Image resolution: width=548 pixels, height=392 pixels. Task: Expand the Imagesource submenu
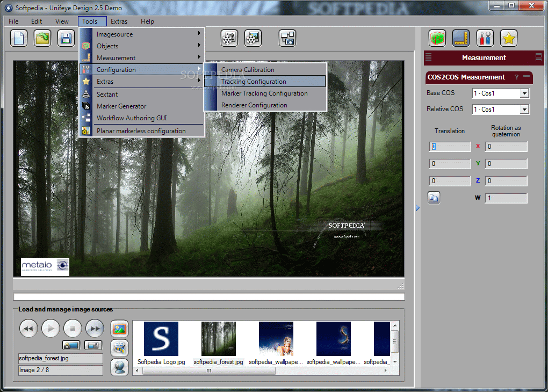141,34
